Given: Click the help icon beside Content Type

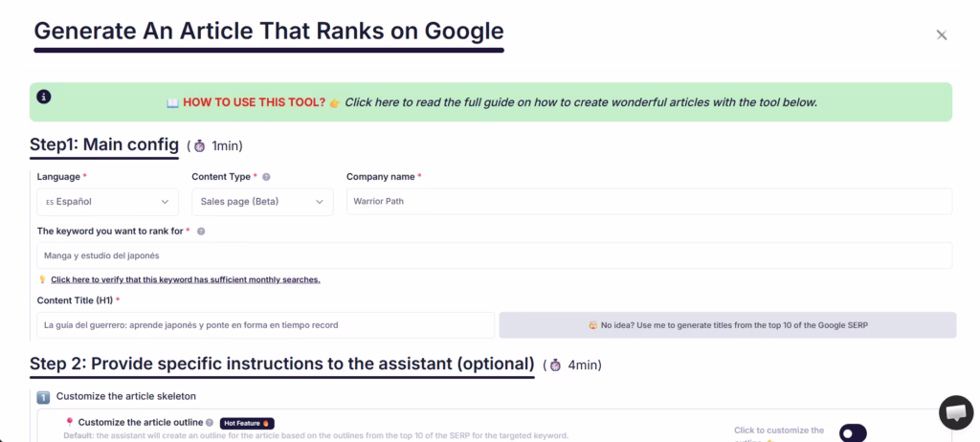Looking at the screenshot, I should point(266,177).
